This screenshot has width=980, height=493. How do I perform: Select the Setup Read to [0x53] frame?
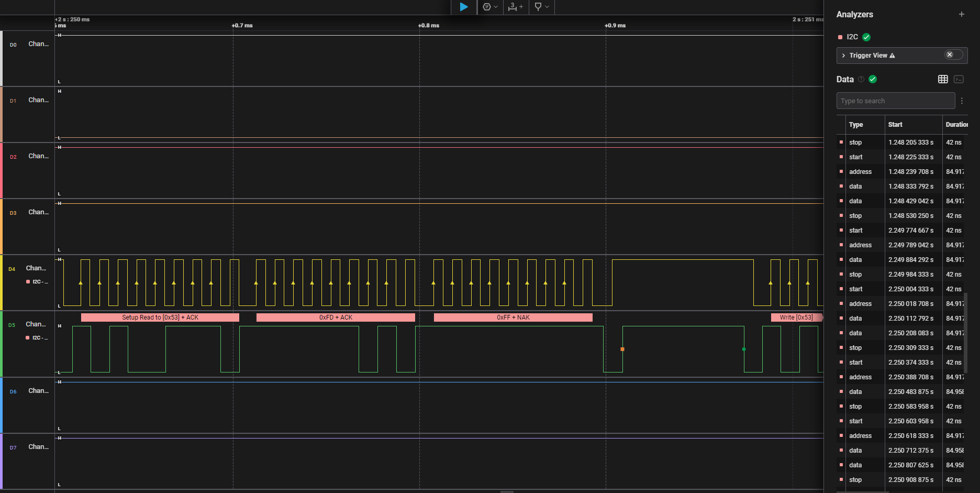pos(160,317)
